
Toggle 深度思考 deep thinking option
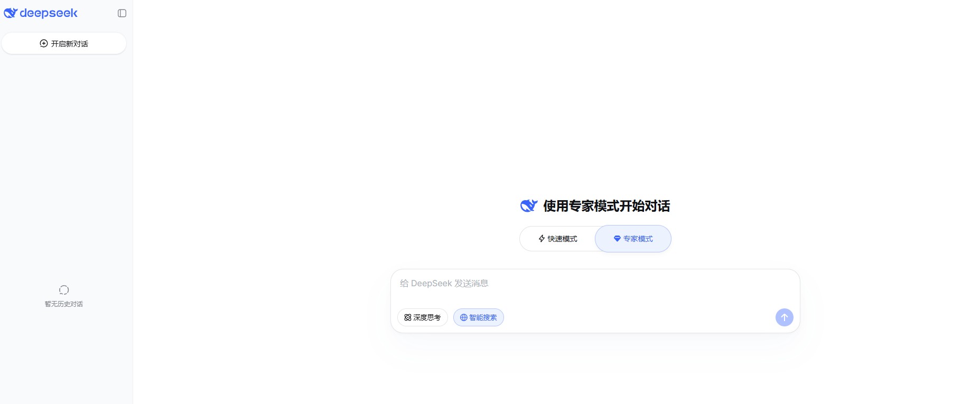click(x=423, y=317)
